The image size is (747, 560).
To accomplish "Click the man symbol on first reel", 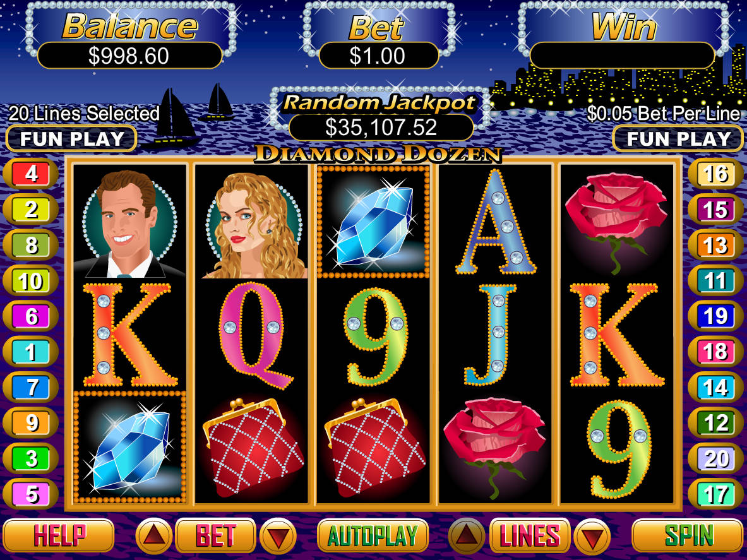I will click(129, 223).
